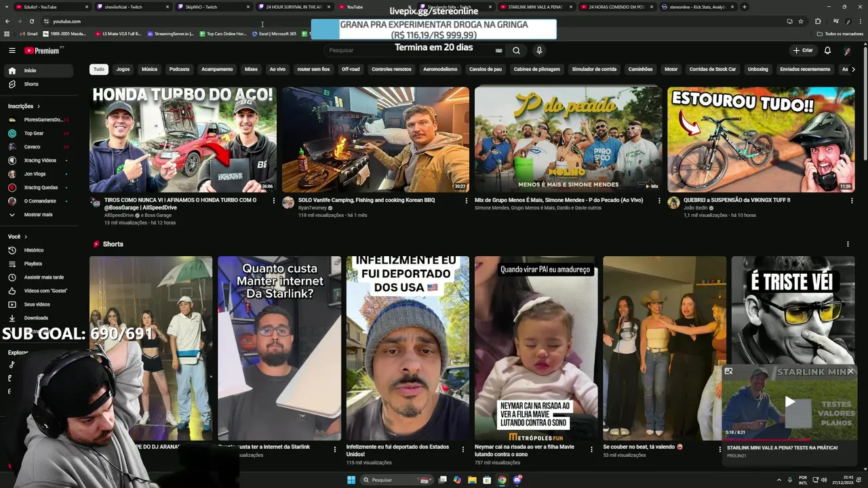Select the Off-road filter chip
Screen dimensions: 868x488
coord(351,69)
